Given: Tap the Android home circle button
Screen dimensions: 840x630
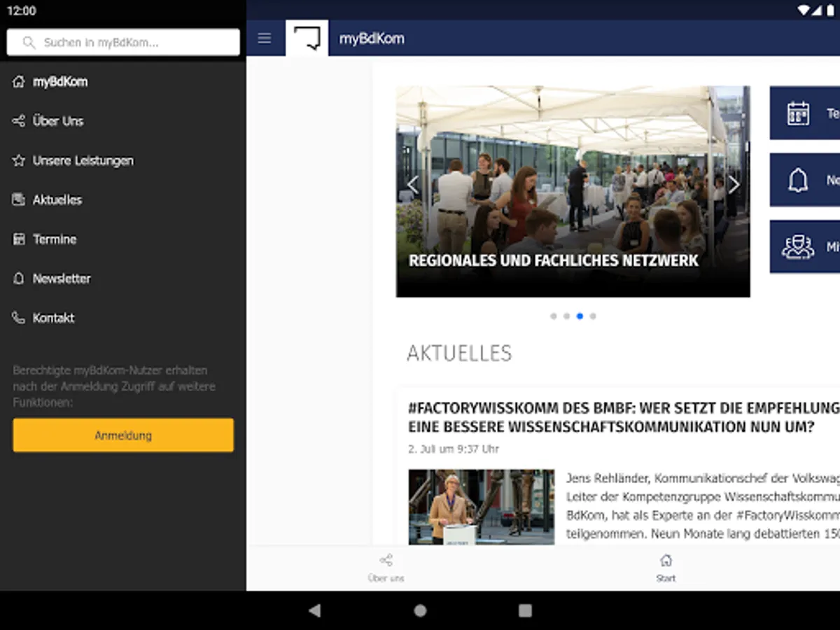Looking at the screenshot, I should [x=420, y=610].
